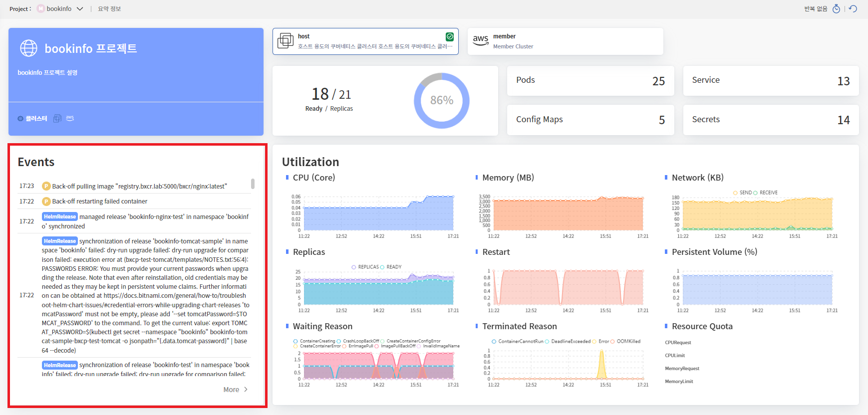Click the small aws icon in the blue card
868x415 pixels.
point(70,118)
